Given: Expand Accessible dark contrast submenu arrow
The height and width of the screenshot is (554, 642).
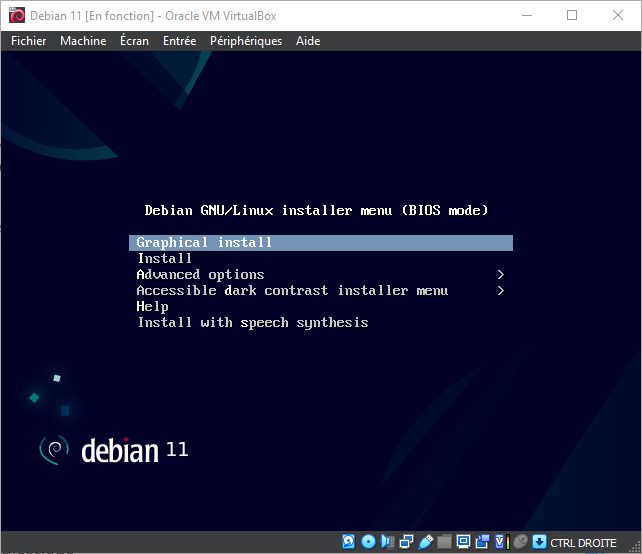Looking at the screenshot, I should [x=500, y=290].
